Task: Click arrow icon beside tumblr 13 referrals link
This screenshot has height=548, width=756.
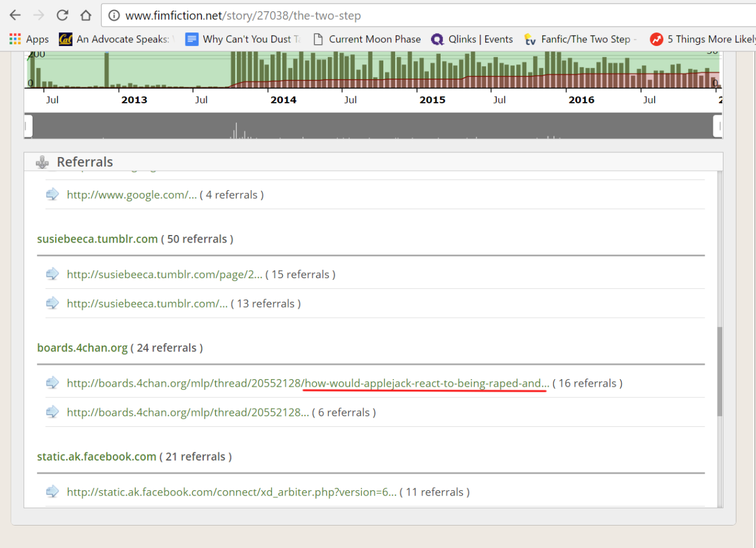Action: (53, 303)
